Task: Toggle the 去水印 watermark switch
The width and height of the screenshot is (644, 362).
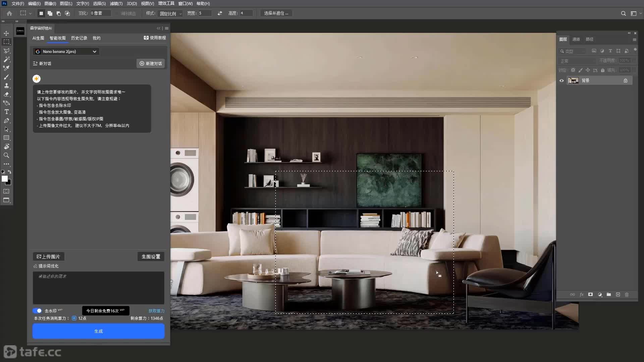Action: [37, 311]
